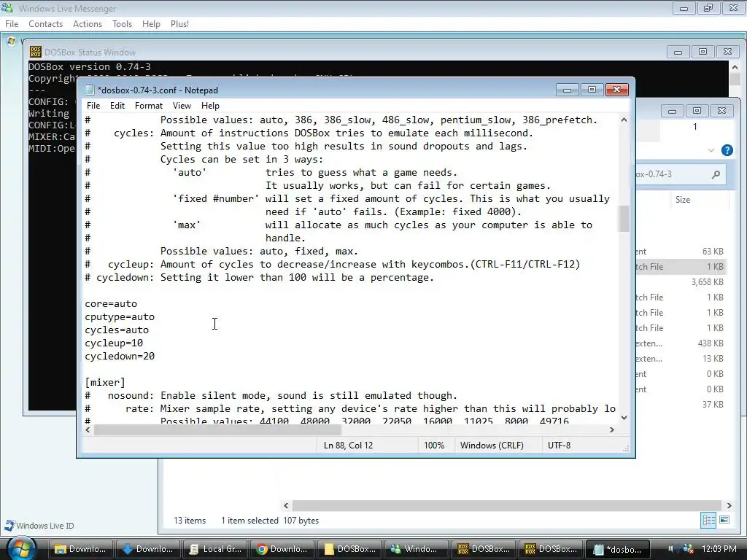Open Notepad's Edit menu
Image resolution: width=747 pixels, height=560 pixels.
click(117, 106)
